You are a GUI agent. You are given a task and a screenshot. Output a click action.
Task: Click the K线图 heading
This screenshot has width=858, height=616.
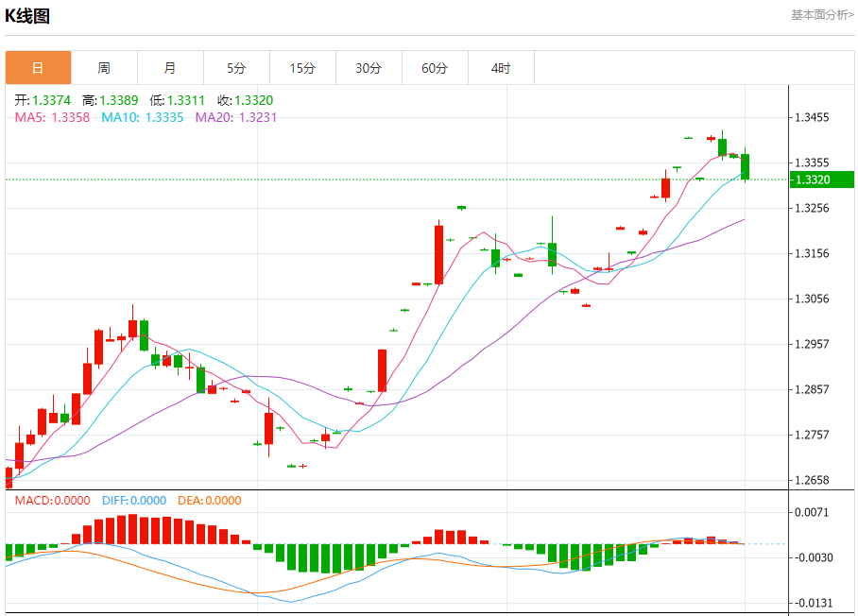coord(27,16)
